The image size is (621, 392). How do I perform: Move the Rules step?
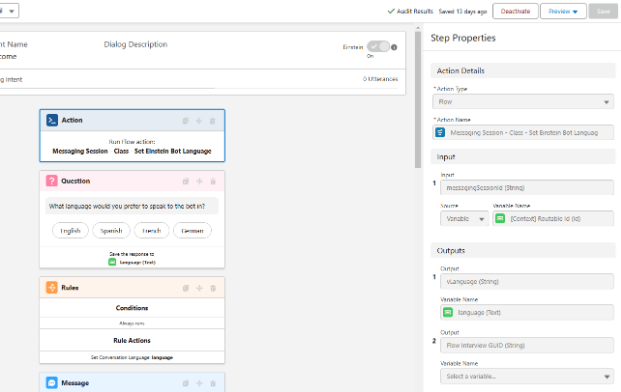click(x=199, y=288)
